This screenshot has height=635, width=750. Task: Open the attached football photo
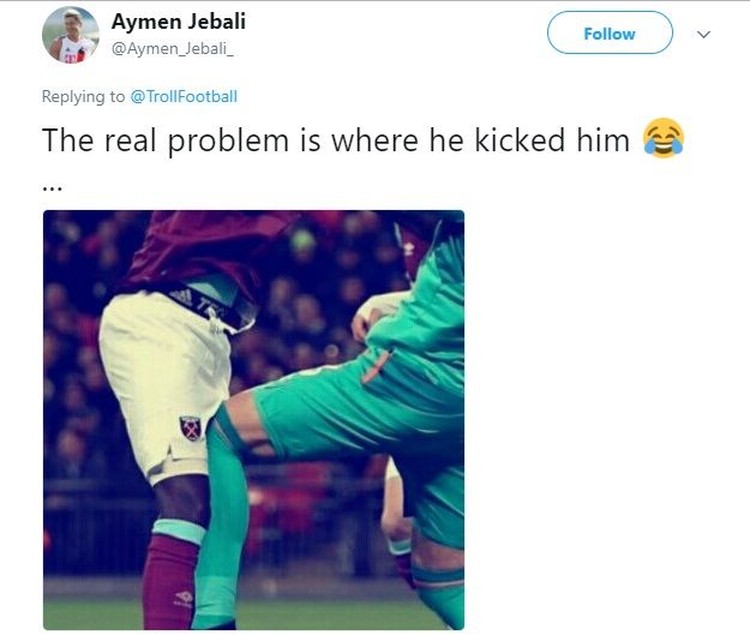(x=254, y=420)
